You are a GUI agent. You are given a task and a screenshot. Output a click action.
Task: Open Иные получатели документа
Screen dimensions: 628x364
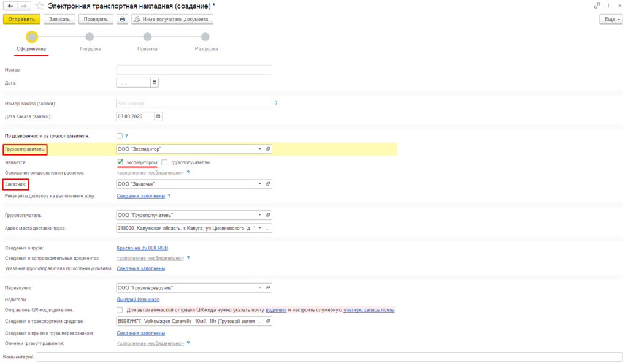click(x=172, y=19)
